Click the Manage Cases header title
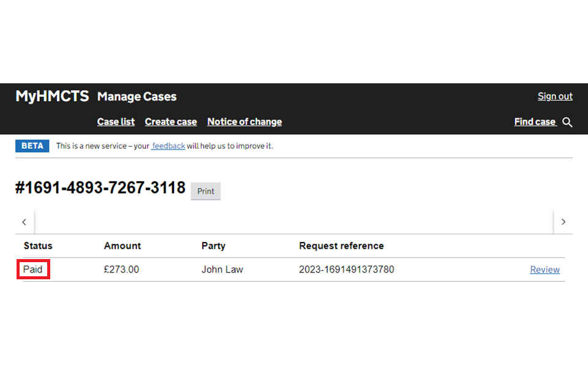Viewport: 588px width, 392px height. (x=137, y=97)
